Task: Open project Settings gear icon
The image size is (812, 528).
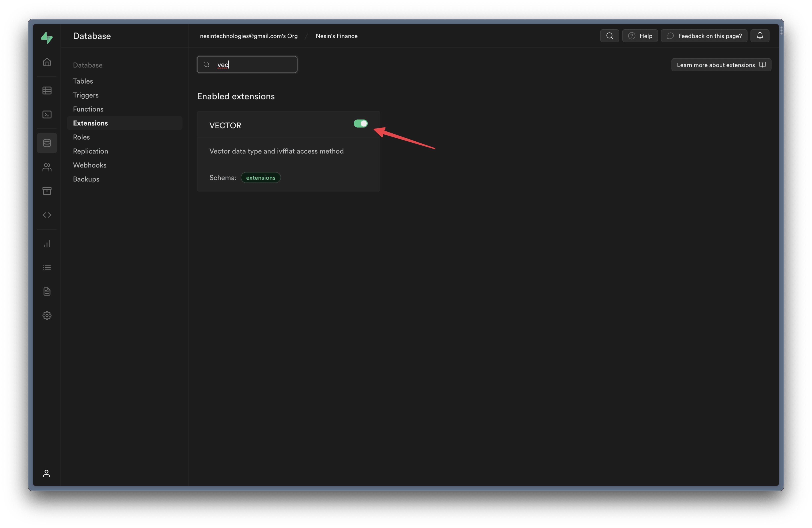Action: [x=47, y=315]
